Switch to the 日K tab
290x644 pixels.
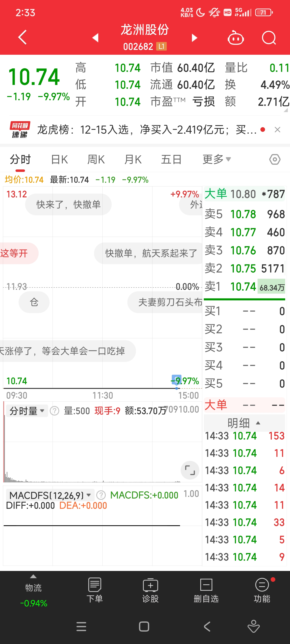click(60, 160)
